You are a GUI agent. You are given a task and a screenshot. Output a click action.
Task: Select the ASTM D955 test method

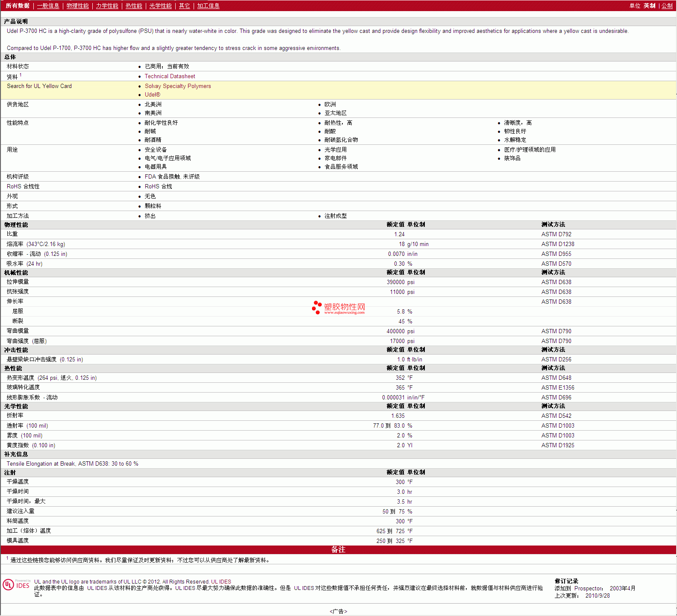pyautogui.click(x=556, y=254)
